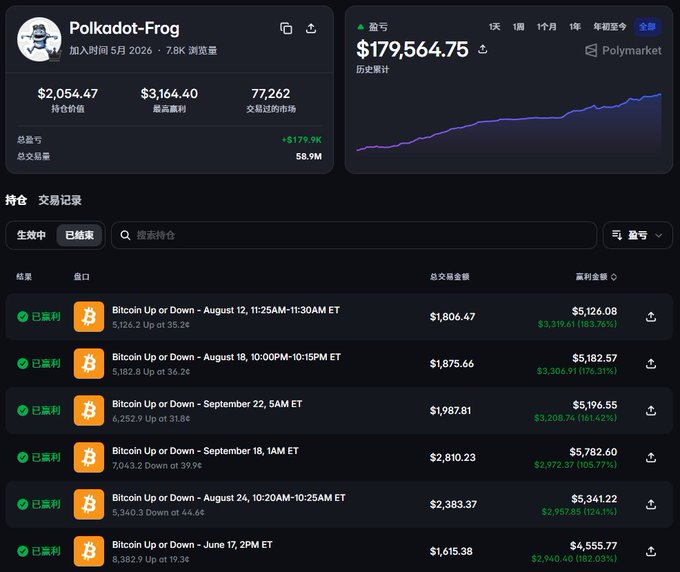Viewport: 680px width, 572px height.
Task: Click the 77,262 交易过的市场 value
Action: coord(271,93)
